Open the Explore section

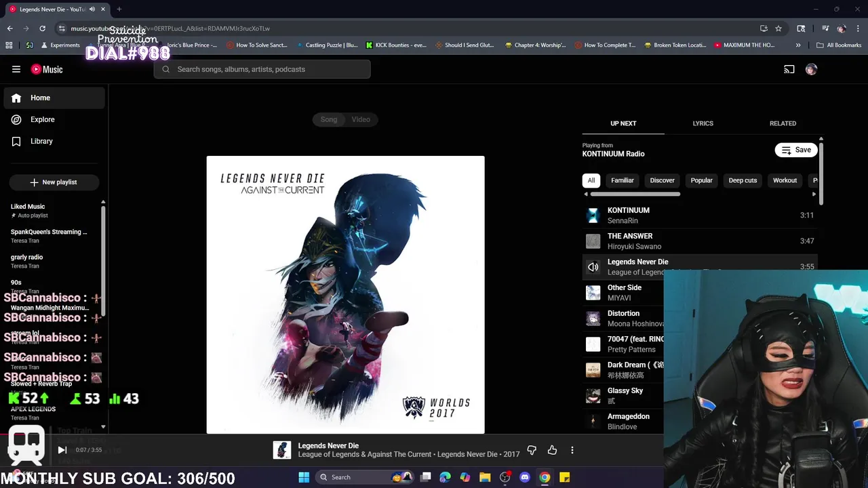click(54, 119)
